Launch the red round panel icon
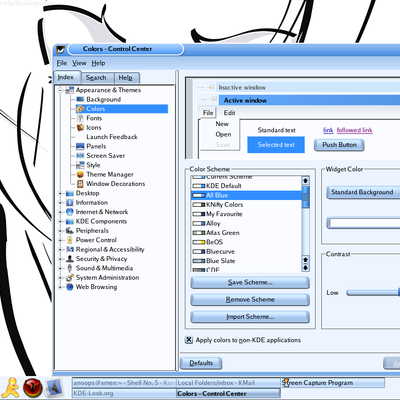The height and width of the screenshot is (400, 400). tap(33, 388)
